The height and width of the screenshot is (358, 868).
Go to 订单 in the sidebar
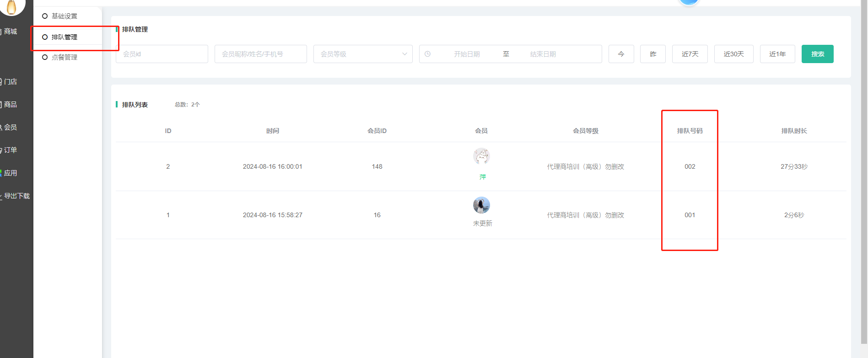click(11, 150)
